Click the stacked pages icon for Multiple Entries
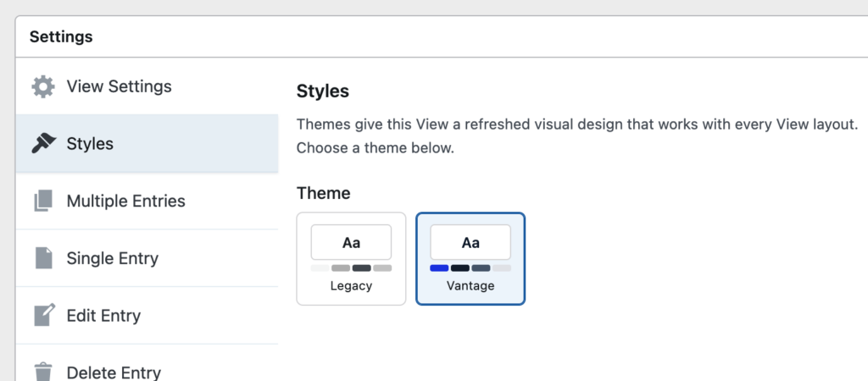 tap(43, 202)
